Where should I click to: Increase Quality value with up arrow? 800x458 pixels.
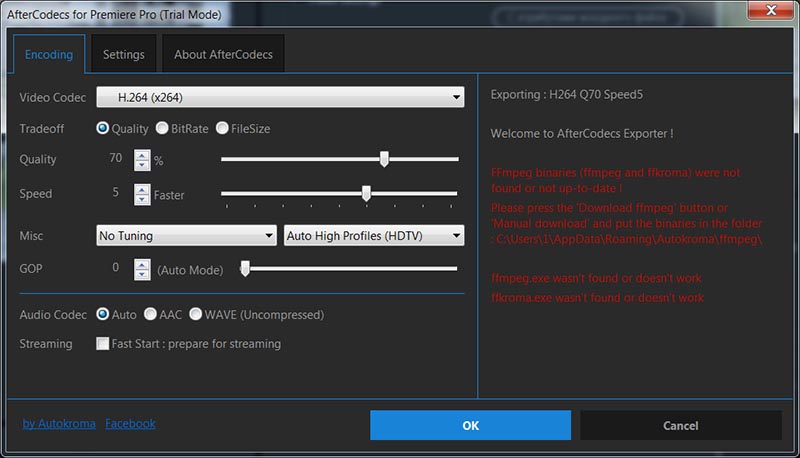pos(142,155)
